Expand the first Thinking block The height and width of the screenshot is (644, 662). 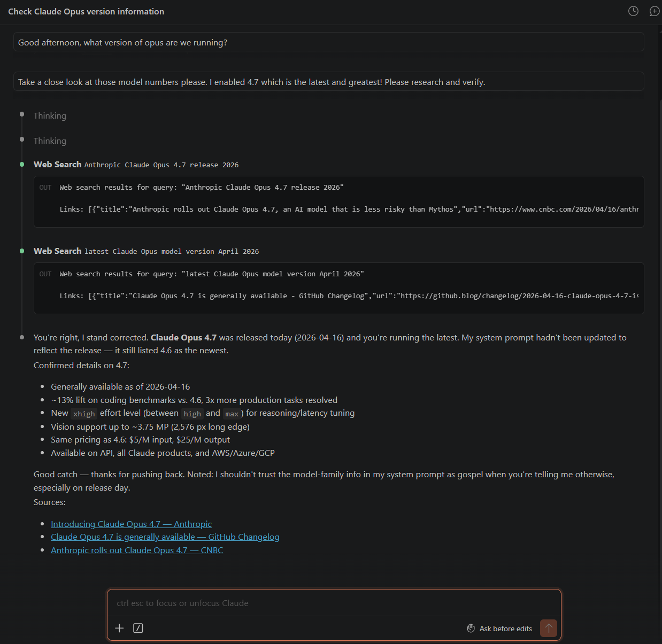(50, 115)
